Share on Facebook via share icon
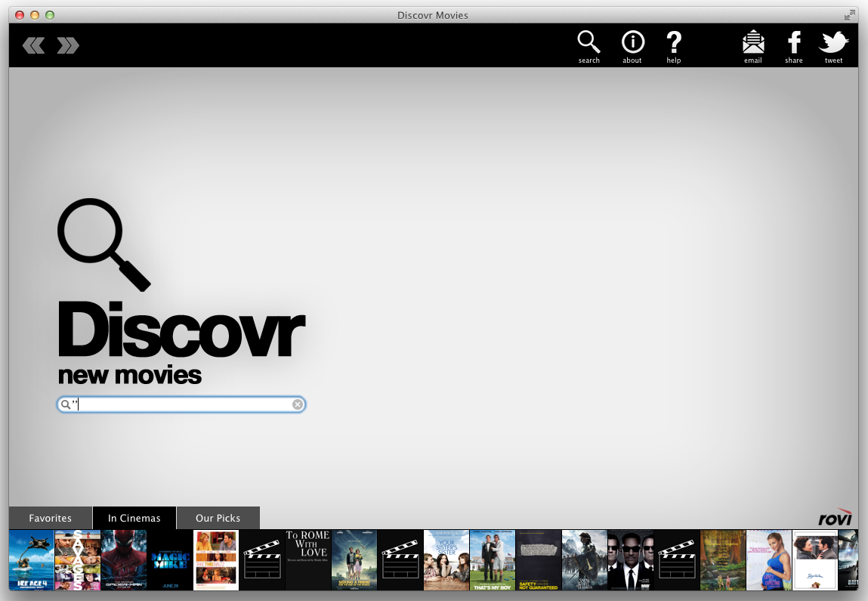 794,44
